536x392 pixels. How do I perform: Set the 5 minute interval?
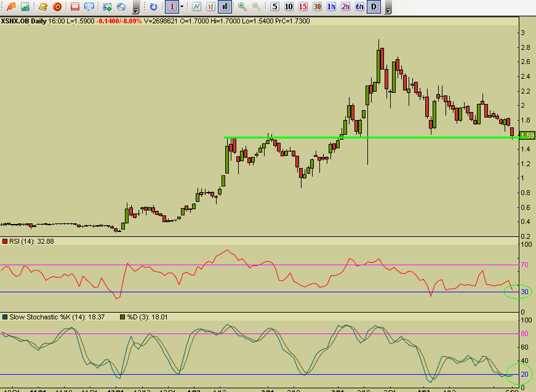(274, 7)
